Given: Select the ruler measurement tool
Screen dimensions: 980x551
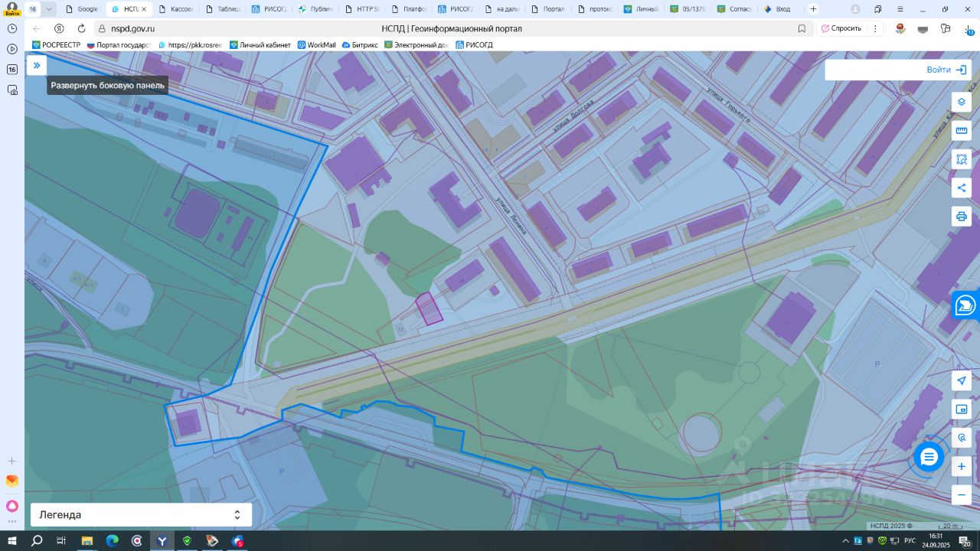Looking at the screenshot, I should point(962,131).
